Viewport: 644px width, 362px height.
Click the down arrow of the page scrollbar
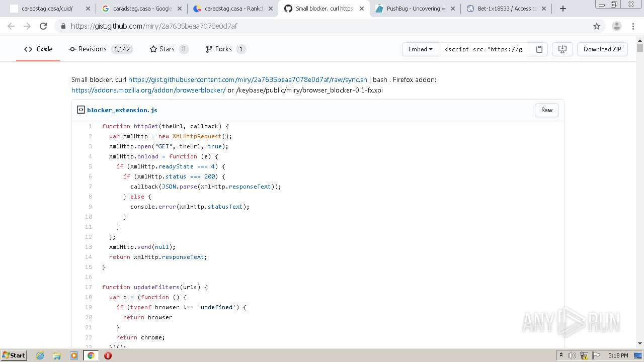tap(640, 344)
